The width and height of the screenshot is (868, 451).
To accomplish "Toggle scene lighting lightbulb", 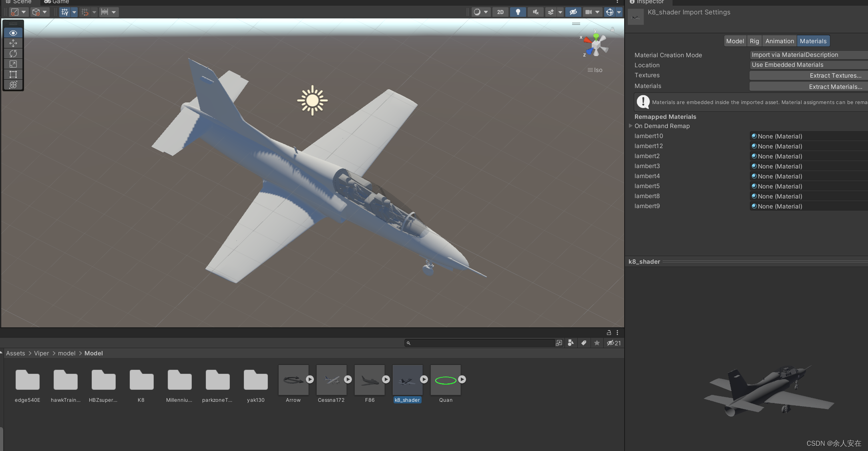I will (518, 12).
